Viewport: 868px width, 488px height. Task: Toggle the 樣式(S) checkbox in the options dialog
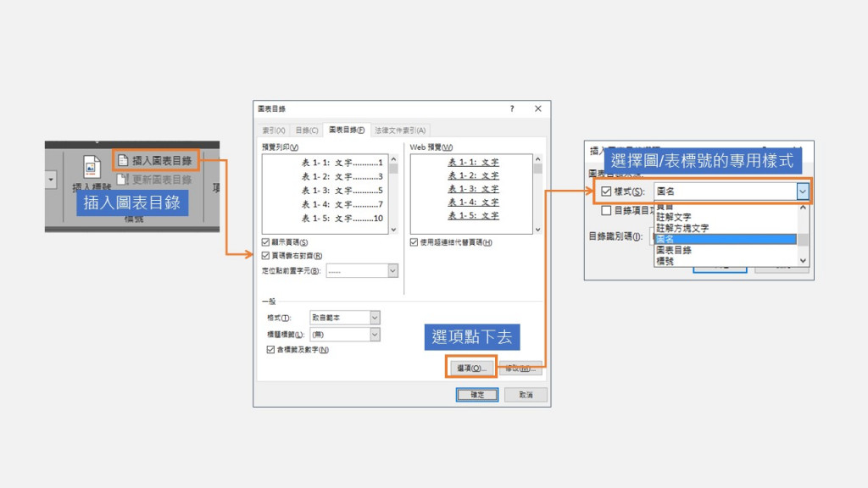(606, 191)
